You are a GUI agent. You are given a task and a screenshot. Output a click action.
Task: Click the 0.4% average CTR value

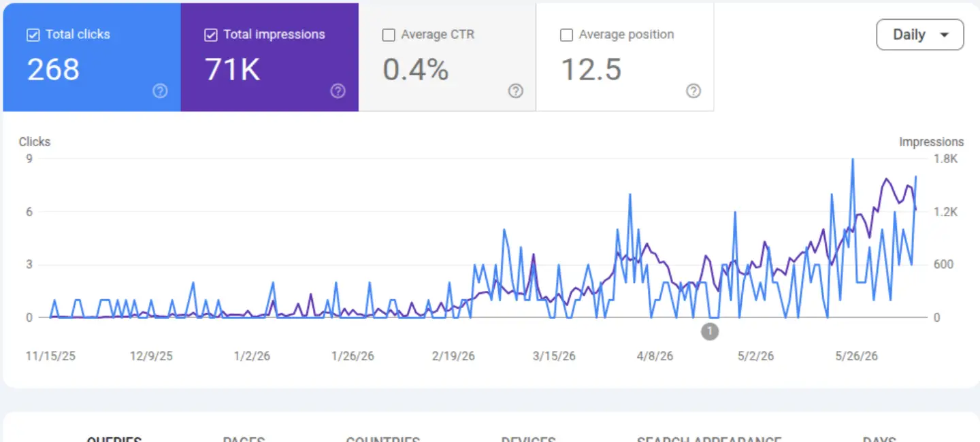415,69
